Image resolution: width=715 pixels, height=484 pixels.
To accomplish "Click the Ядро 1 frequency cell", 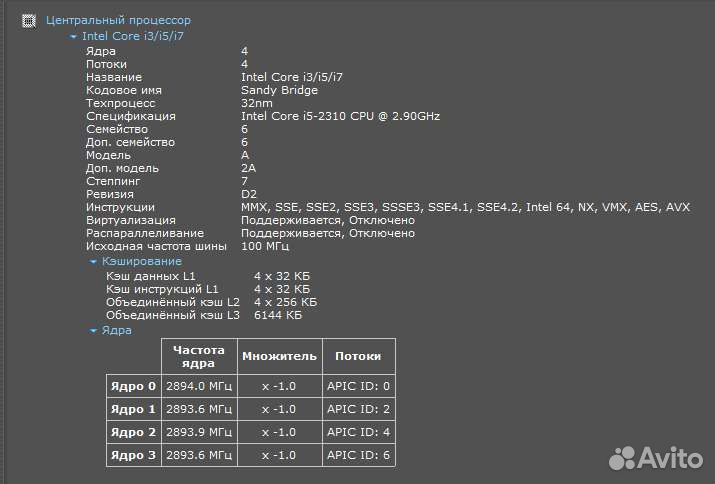I will coord(199,409).
